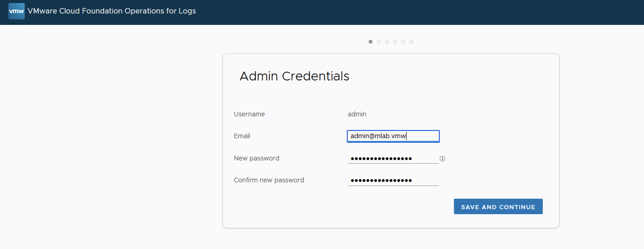644x249 pixels.
Task: Click the Email label
Action: click(x=242, y=136)
